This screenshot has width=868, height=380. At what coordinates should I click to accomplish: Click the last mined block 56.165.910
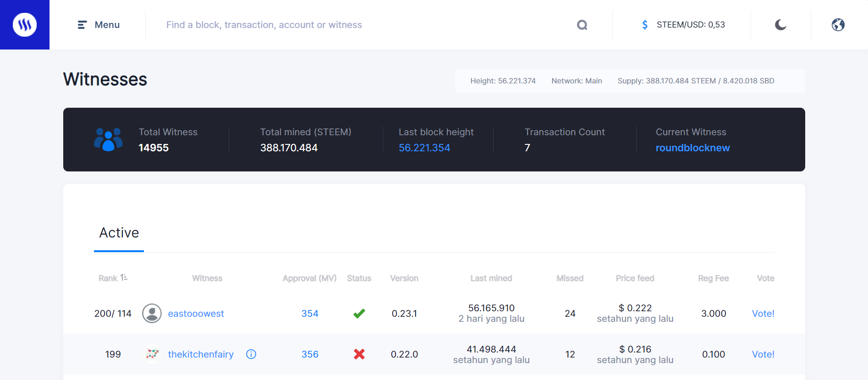coord(491,308)
